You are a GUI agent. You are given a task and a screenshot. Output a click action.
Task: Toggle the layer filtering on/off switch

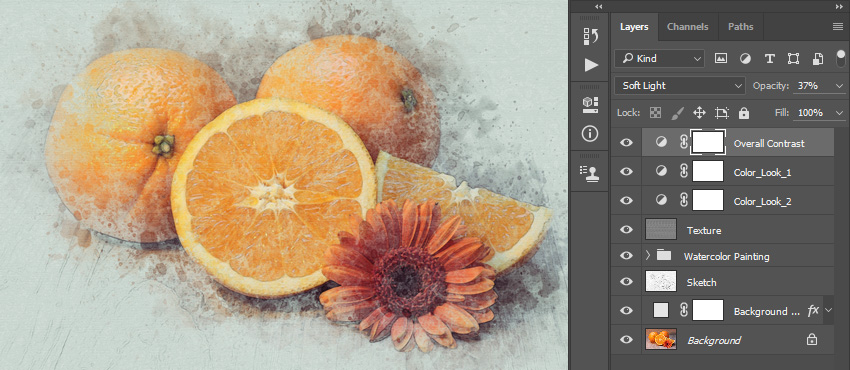click(841, 58)
